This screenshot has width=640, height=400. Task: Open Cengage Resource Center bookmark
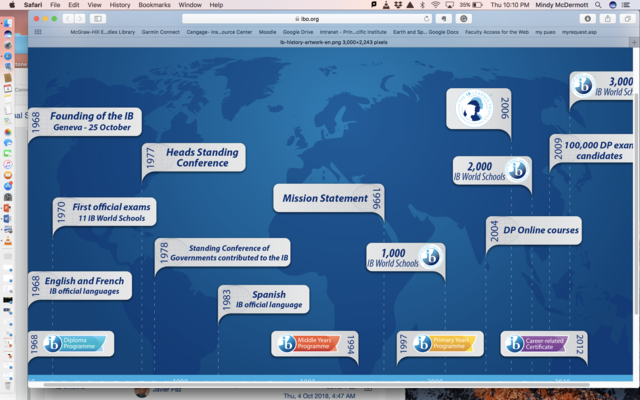pos(219,32)
